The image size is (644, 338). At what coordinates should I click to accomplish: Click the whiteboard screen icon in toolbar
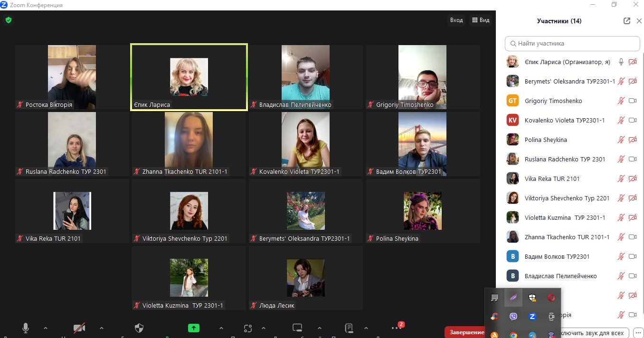coord(297,328)
